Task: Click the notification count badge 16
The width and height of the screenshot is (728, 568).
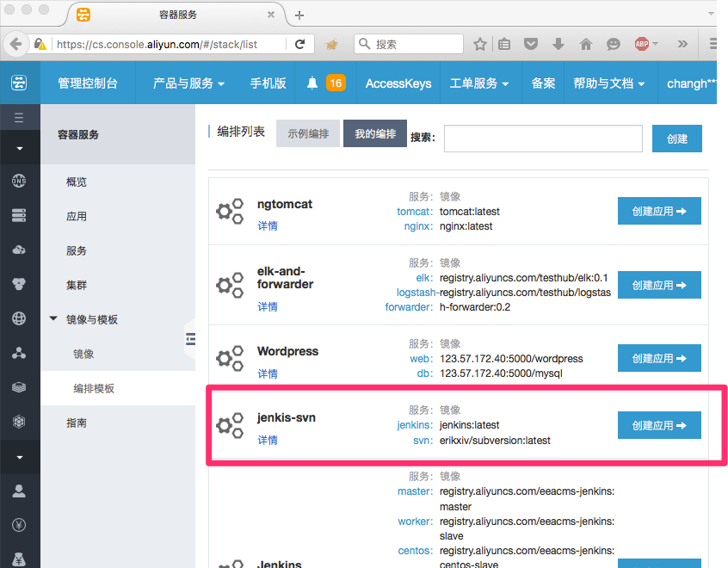Action: [x=336, y=83]
